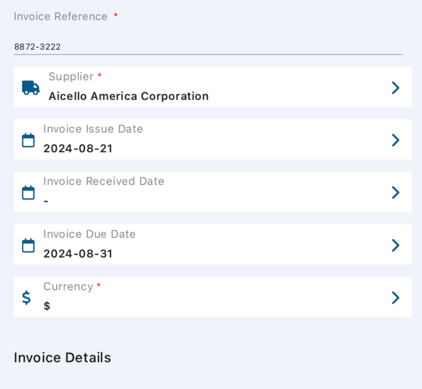Open the Invoice Received Date chevron arrow
This screenshot has height=389, width=422.
point(395,192)
